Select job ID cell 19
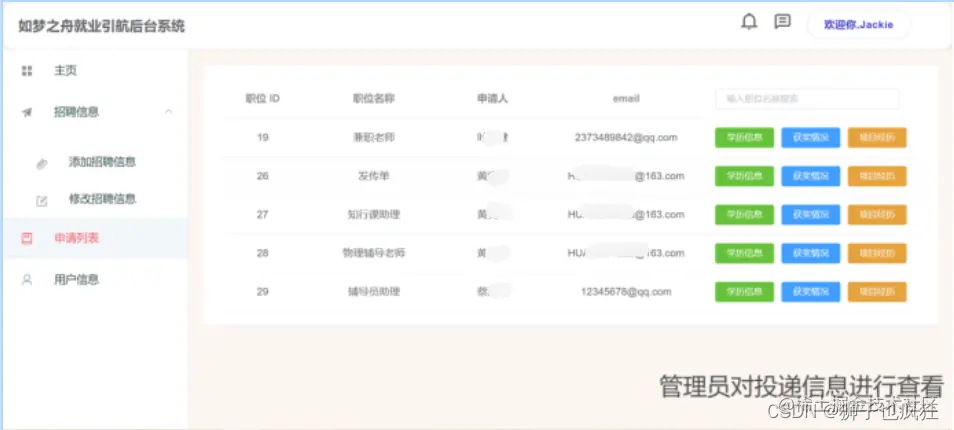Image resolution: width=954 pixels, height=430 pixels. point(262,137)
